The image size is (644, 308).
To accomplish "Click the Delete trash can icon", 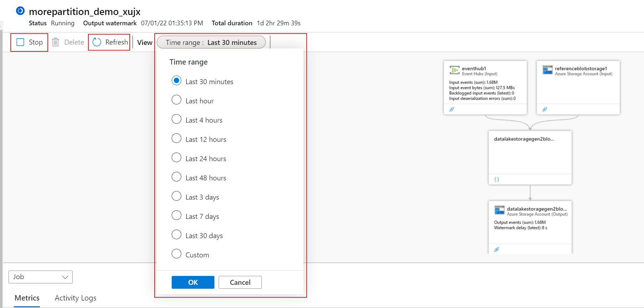I will [x=56, y=42].
